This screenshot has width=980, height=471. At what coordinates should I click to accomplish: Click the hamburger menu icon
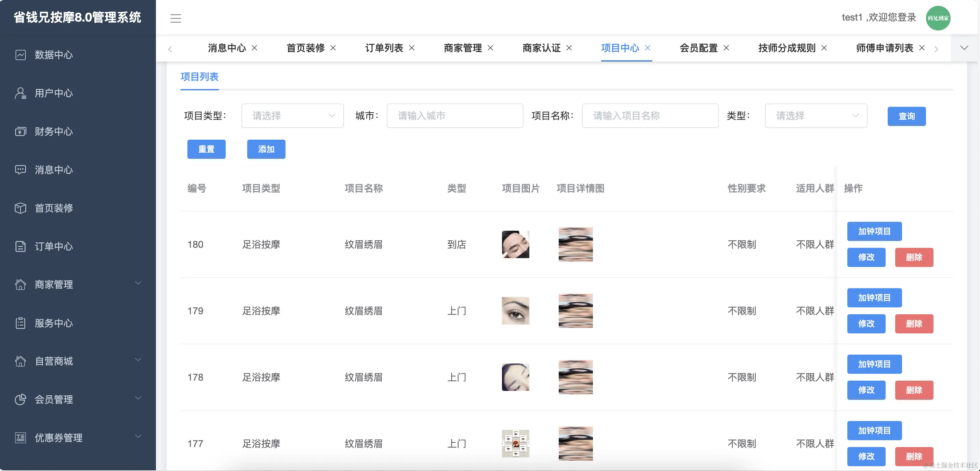pos(176,18)
